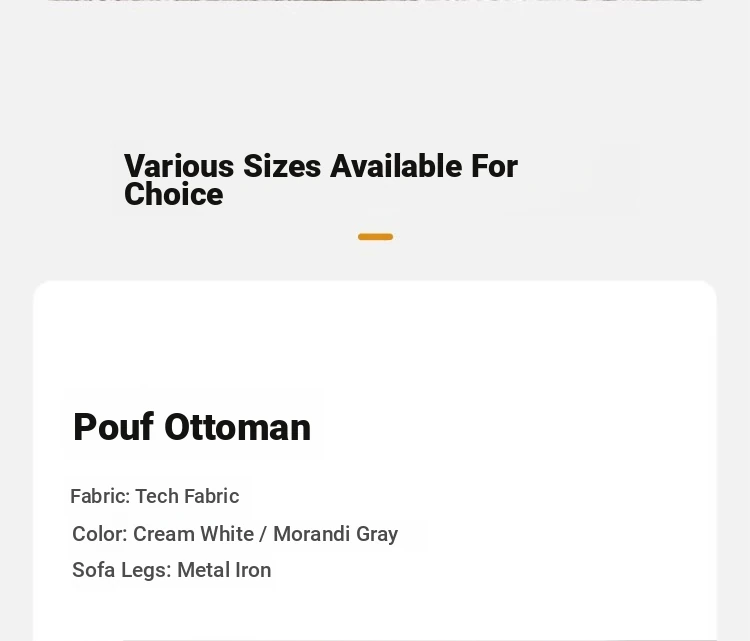Click the 'Metal Iron' value text
This screenshot has height=641, width=750.
pos(224,570)
